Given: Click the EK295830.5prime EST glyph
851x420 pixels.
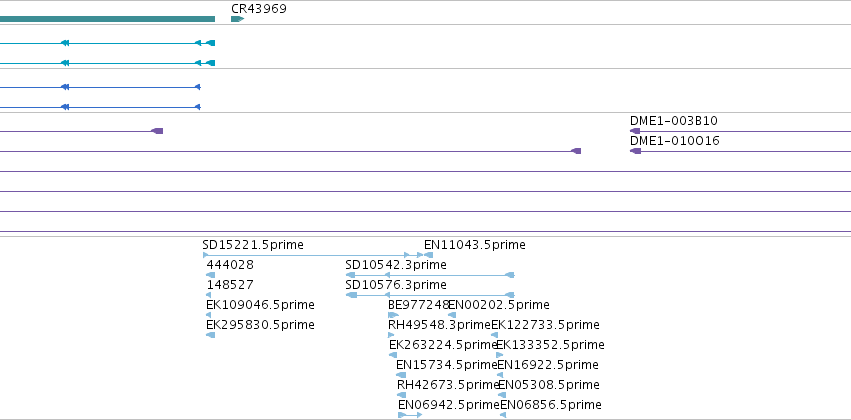Looking at the screenshot, I should (211, 335).
